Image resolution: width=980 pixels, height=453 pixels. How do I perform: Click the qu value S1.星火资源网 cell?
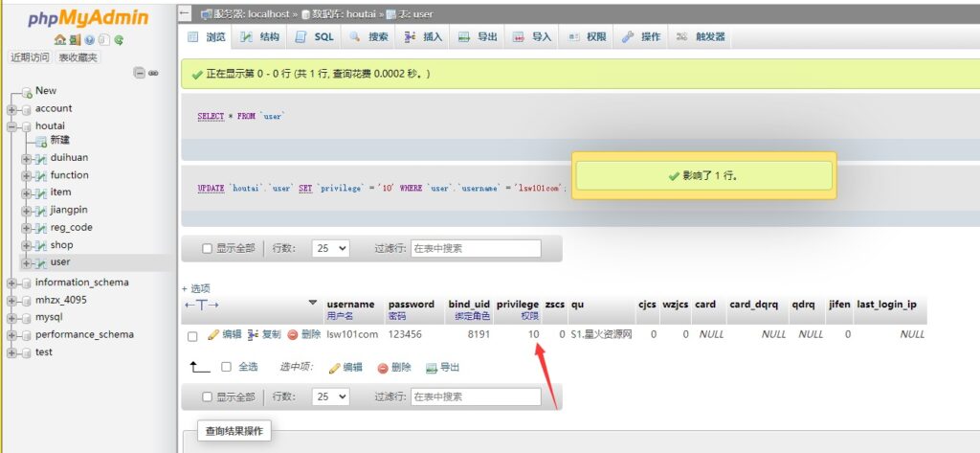[x=601, y=335]
